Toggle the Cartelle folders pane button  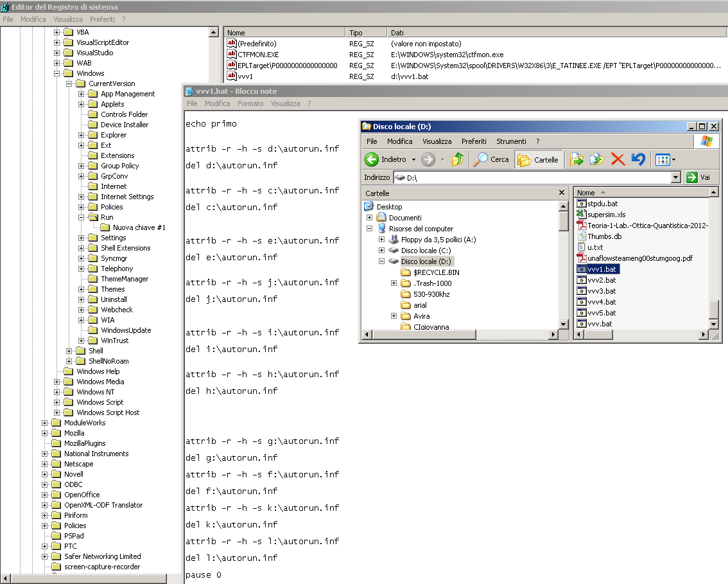tap(538, 159)
